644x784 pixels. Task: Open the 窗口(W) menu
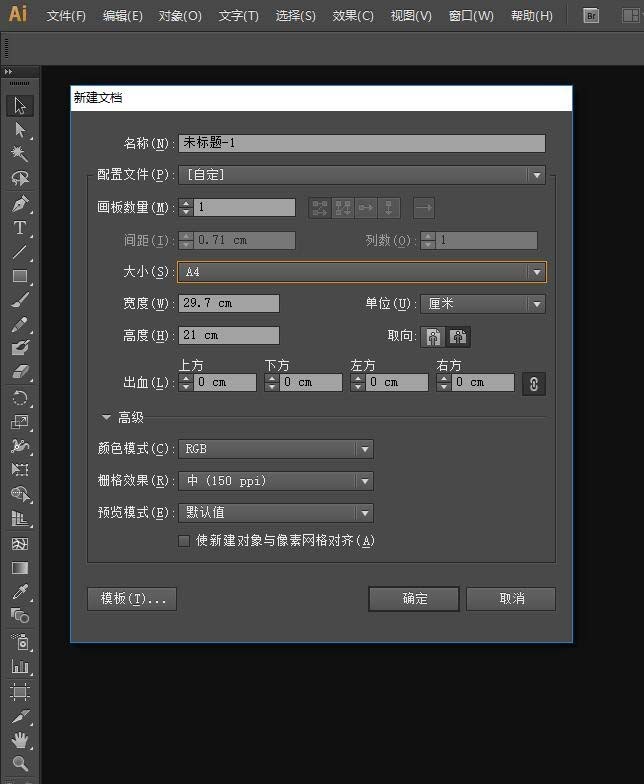click(471, 16)
